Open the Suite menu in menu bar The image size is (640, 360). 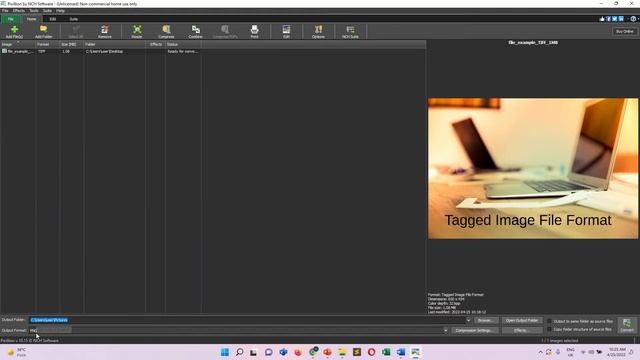pyautogui.click(x=47, y=11)
